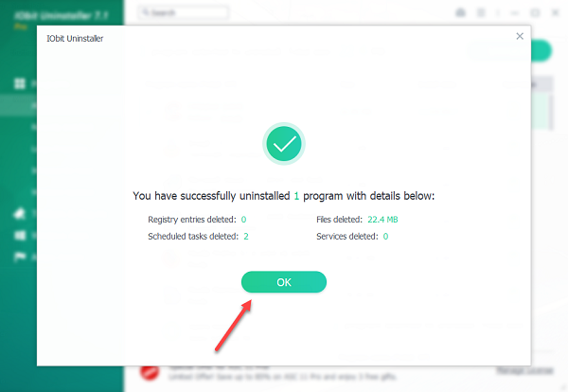
Task: Minimize the main IObit Uninstaller window
Action: tap(514, 12)
